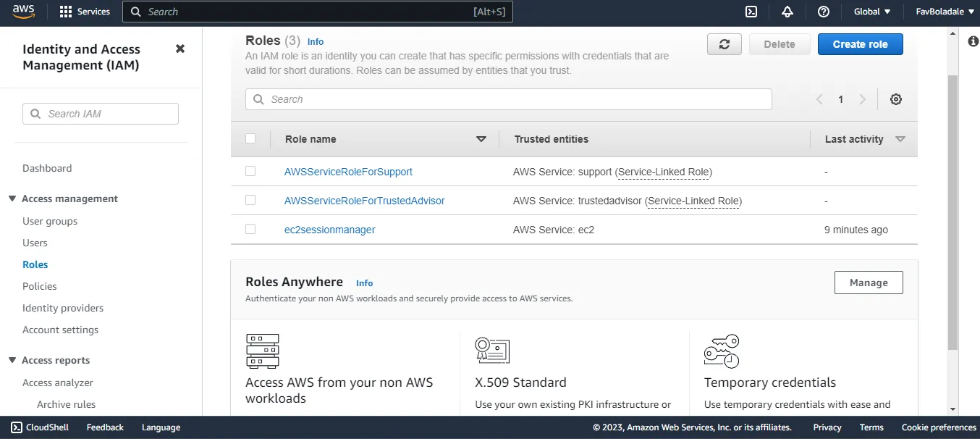Image resolution: width=980 pixels, height=439 pixels.
Task: Refresh the roles list
Action: pyautogui.click(x=724, y=43)
